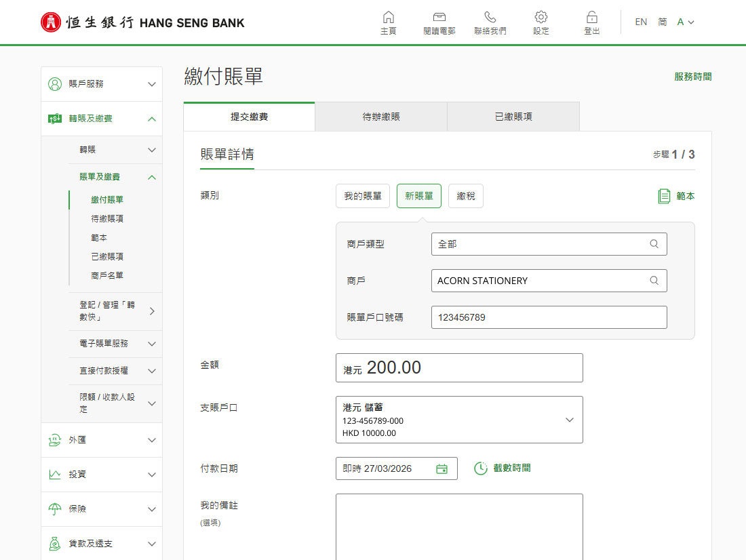Click the 賬單戶口號碼 input field
This screenshot has width=746, height=560.
[549, 317]
